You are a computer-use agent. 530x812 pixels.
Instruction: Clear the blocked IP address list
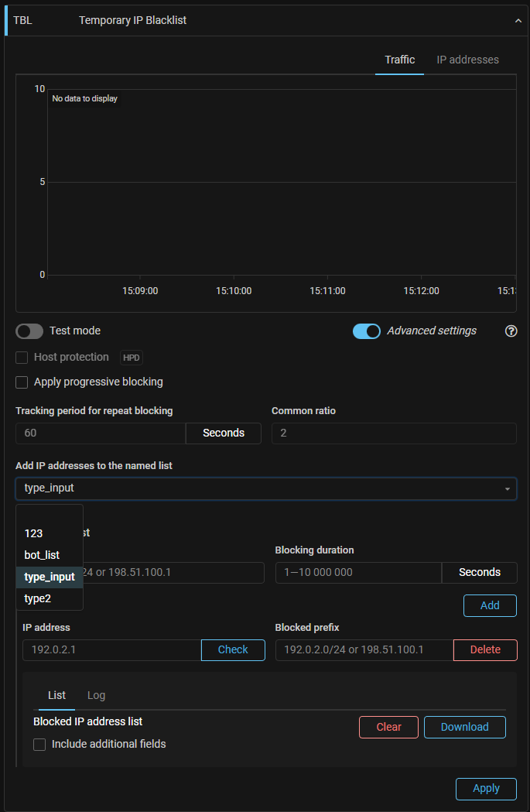(x=388, y=728)
